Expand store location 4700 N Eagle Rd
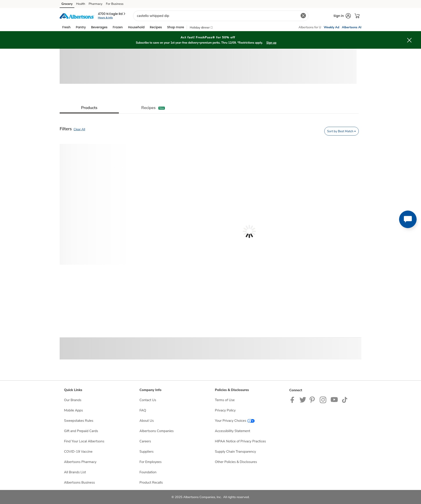 coord(111,14)
